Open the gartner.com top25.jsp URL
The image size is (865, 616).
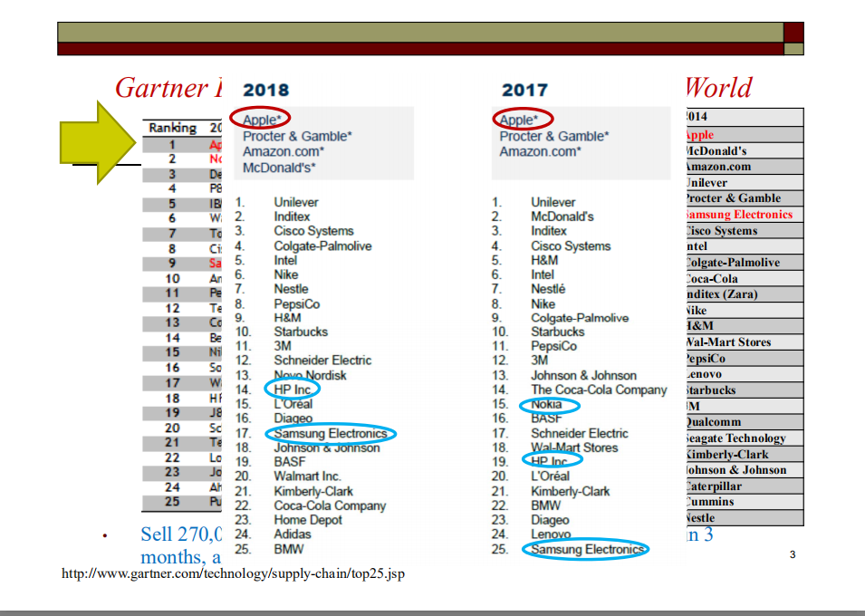pyautogui.click(x=233, y=573)
